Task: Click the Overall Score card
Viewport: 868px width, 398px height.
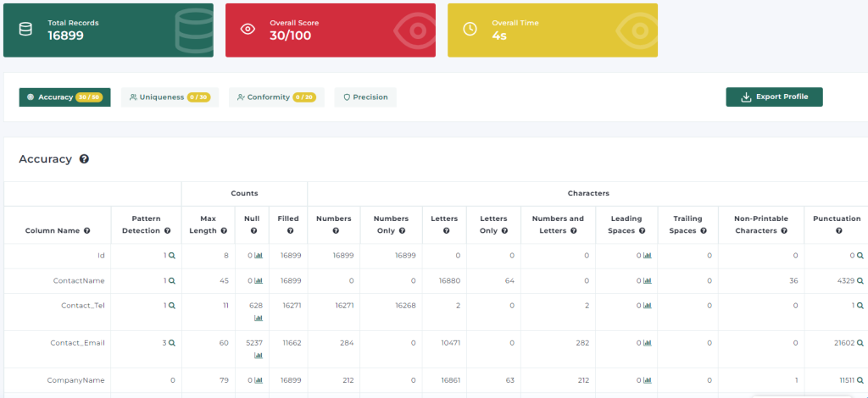Action: pyautogui.click(x=331, y=30)
